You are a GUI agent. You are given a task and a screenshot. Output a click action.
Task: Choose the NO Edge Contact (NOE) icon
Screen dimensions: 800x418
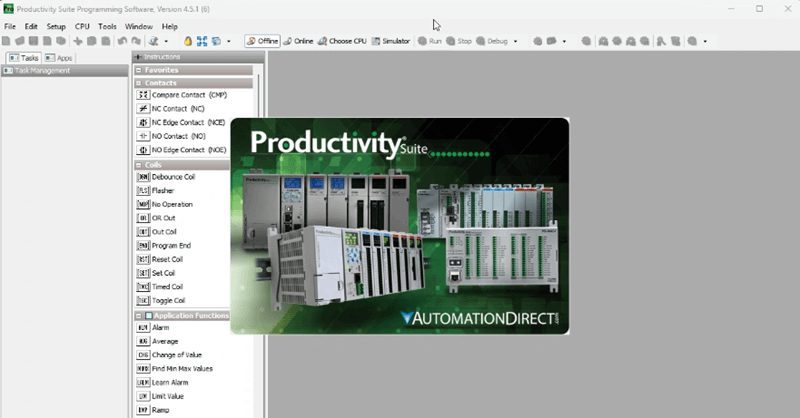click(143, 149)
